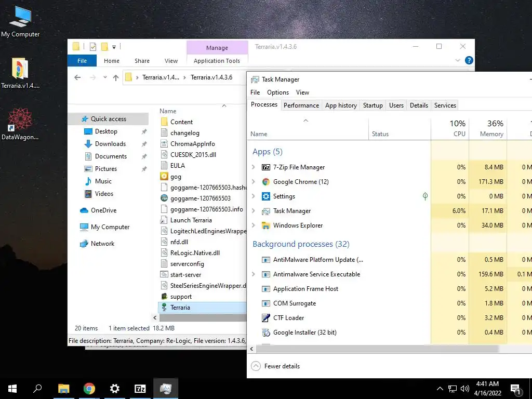
Task: Launch the DataWagon desktop shortcut
Action: [x=20, y=124]
